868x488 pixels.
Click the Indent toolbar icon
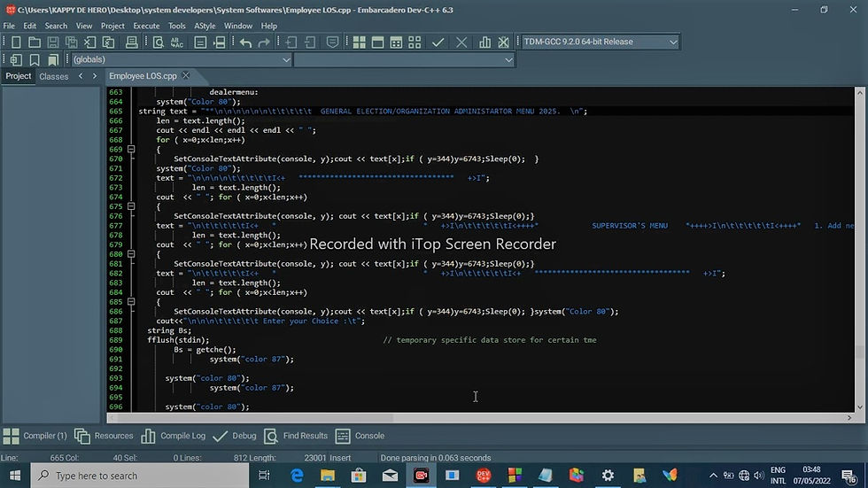point(291,42)
